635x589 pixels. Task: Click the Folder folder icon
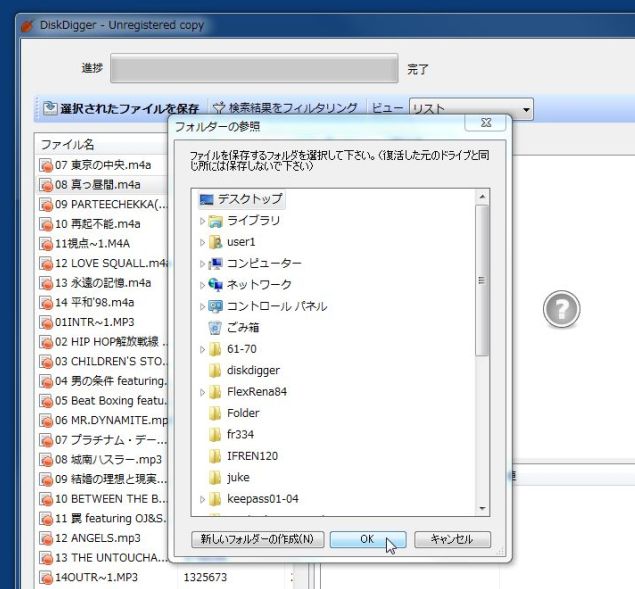coord(215,413)
